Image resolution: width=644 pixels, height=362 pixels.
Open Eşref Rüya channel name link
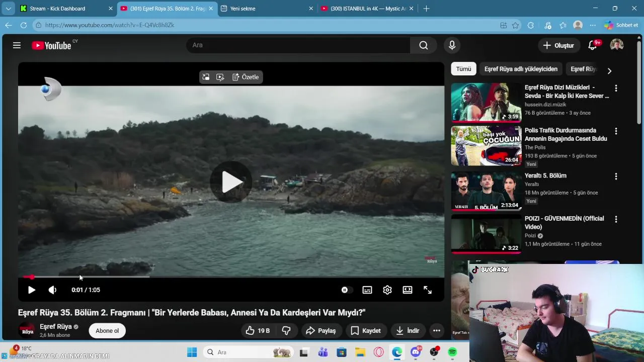tap(56, 326)
